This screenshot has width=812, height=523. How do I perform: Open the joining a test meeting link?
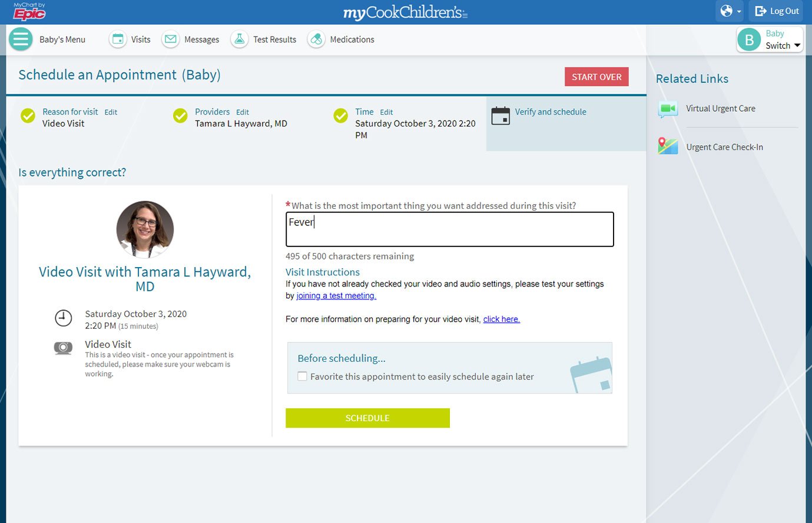(x=336, y=296)
